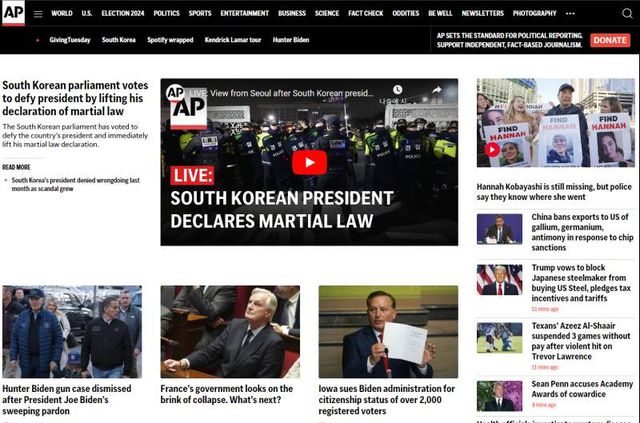Viewport: 640px width, 423px height.
Task: Click the red trending dot indicator
Action: 38,40
